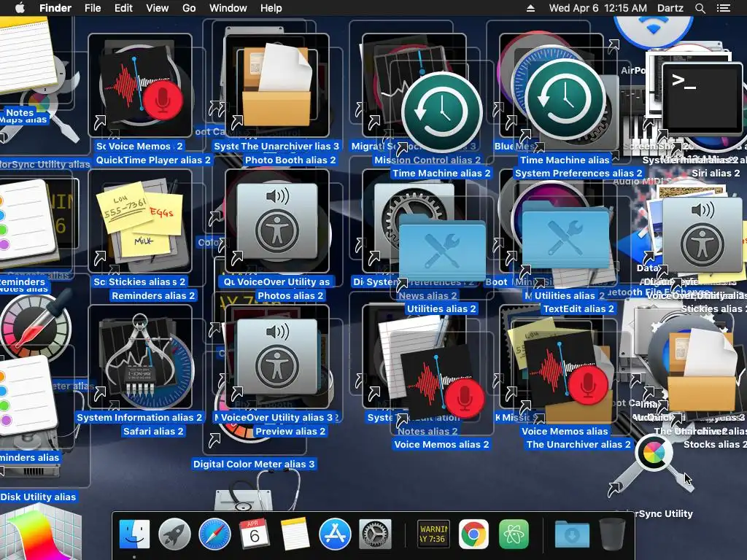Launch Atom editor from the Dock

[514, 534]
